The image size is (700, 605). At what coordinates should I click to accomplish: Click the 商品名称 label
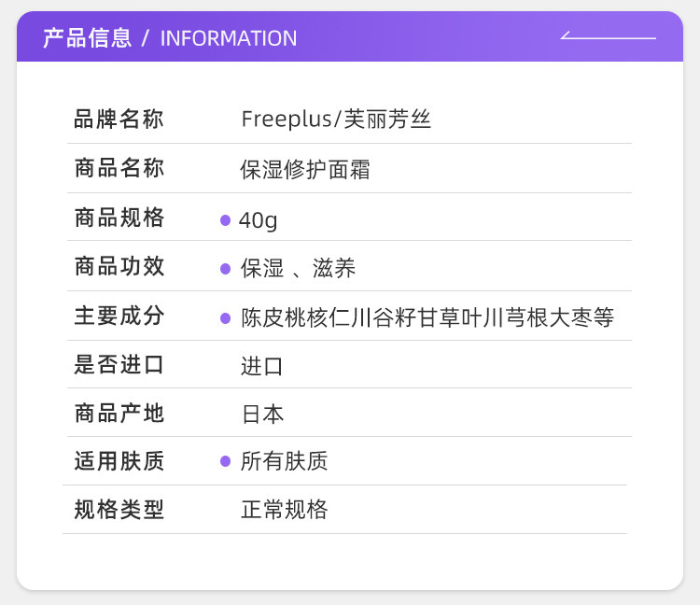point(119,169)
